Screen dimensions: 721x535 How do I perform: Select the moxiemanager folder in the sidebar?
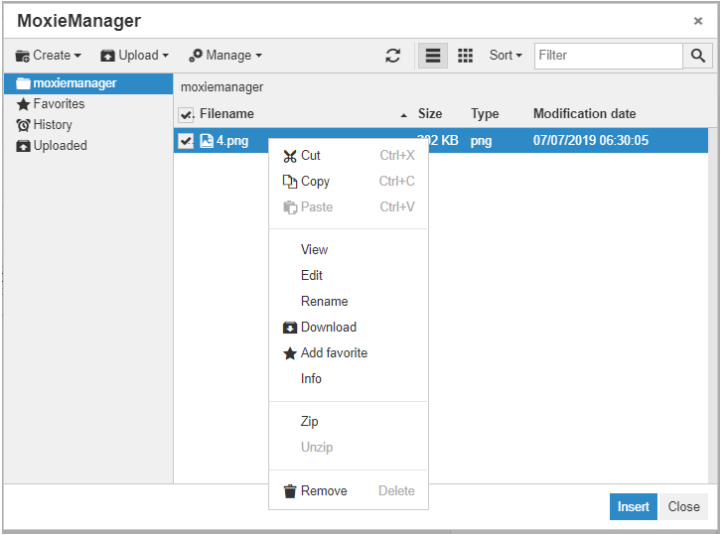coord(88,83)
